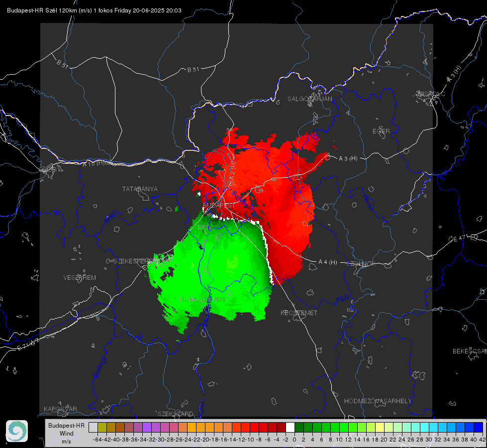Select the darkest green swatch right of white

[299, 427]
